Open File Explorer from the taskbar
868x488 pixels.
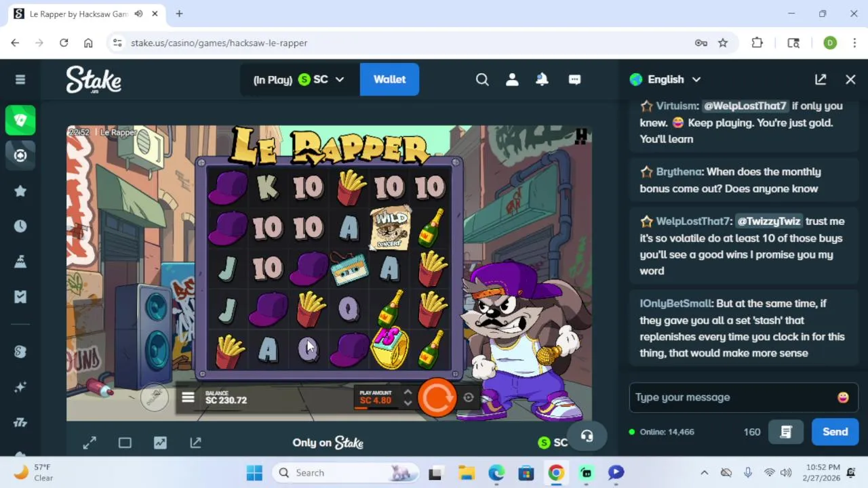pos(466,472)
